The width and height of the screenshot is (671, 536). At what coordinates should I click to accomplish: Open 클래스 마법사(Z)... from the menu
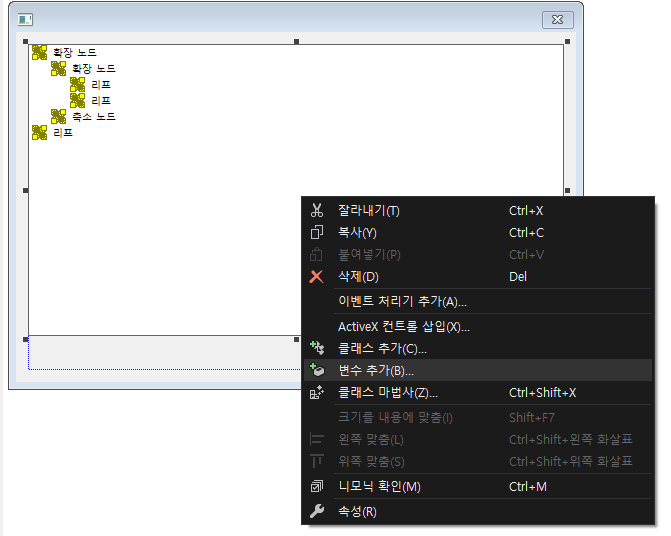point(478,392)
